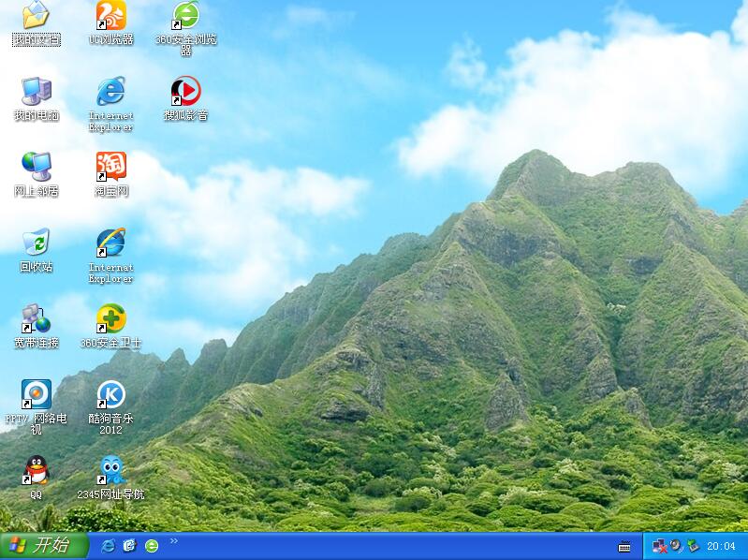The height and width of the screenshot is (560, 748).
Task: Open the 开始 Start menu
Action: click(44, 546)
